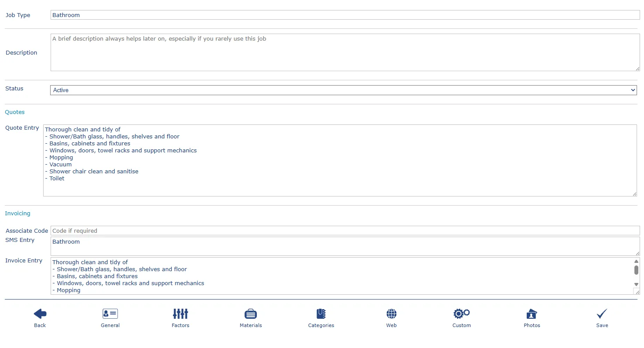This screenshot has width=644, height=348.
Task: Click the Invoice Entry scrollbar up arrow
Action: [x=637, y=261]
